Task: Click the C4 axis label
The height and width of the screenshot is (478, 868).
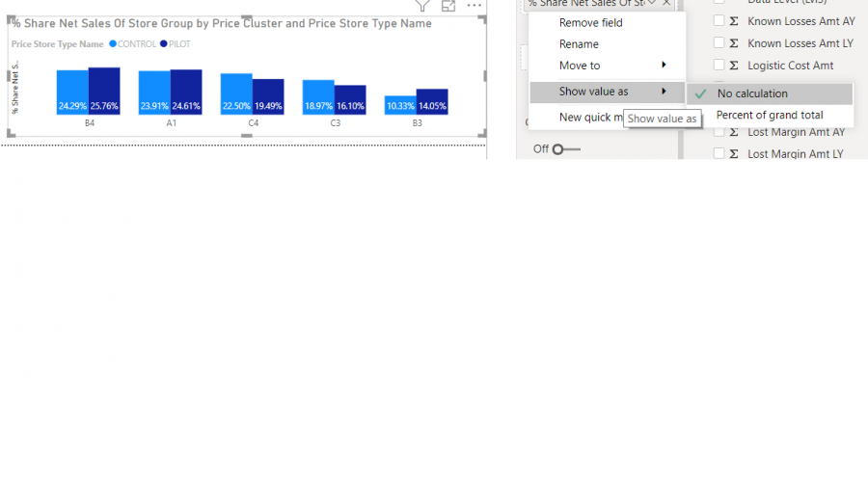Action: click(253, 122)
